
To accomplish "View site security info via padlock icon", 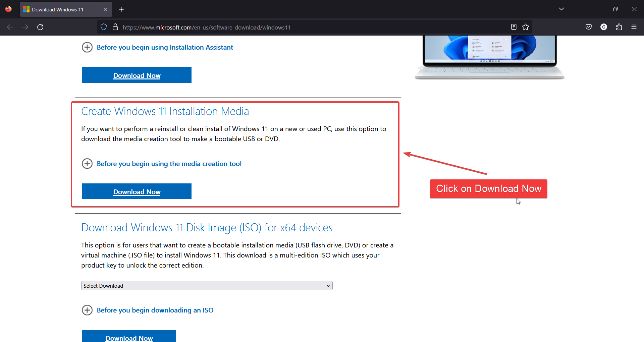I will tap(115, 27).
